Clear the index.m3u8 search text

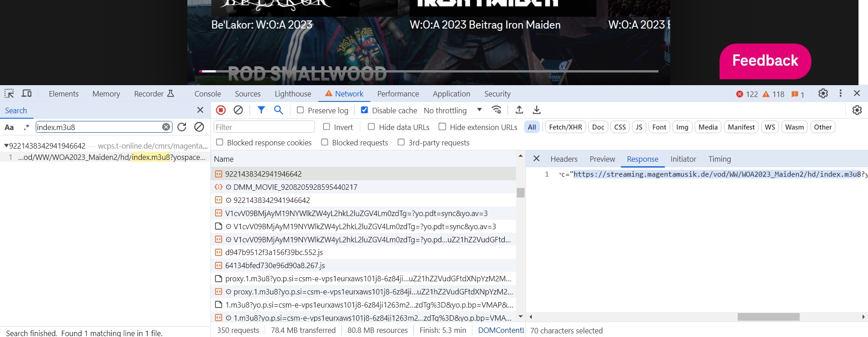click(166, 127)
